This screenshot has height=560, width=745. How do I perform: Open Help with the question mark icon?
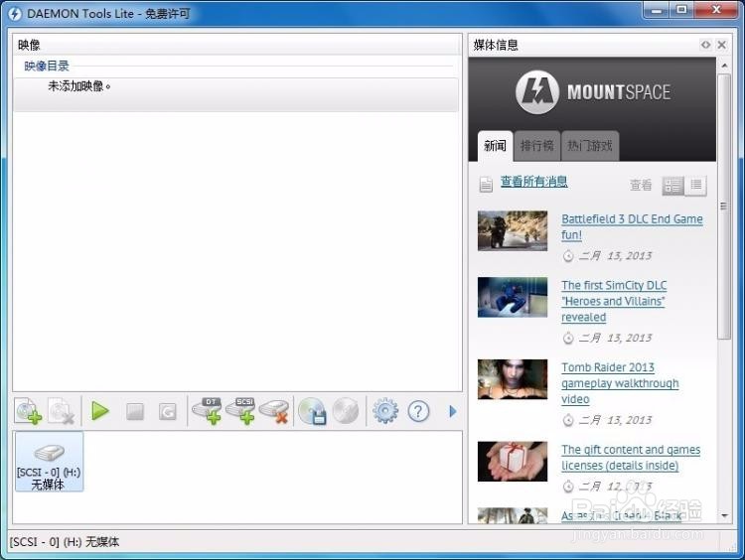[418, 411]
